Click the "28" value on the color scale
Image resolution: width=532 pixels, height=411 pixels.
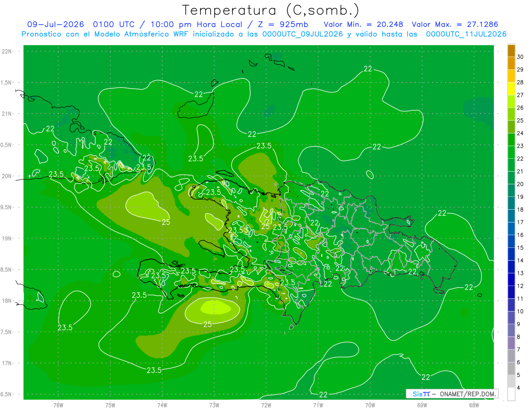pyautogui.click(x=520, y=82)
